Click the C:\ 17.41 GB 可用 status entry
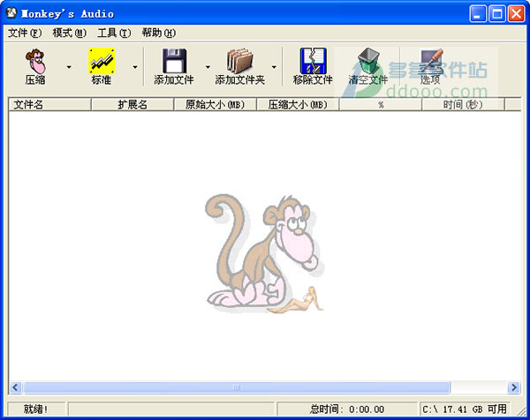Screen dimensions: 530x420 tap(465, 409)
